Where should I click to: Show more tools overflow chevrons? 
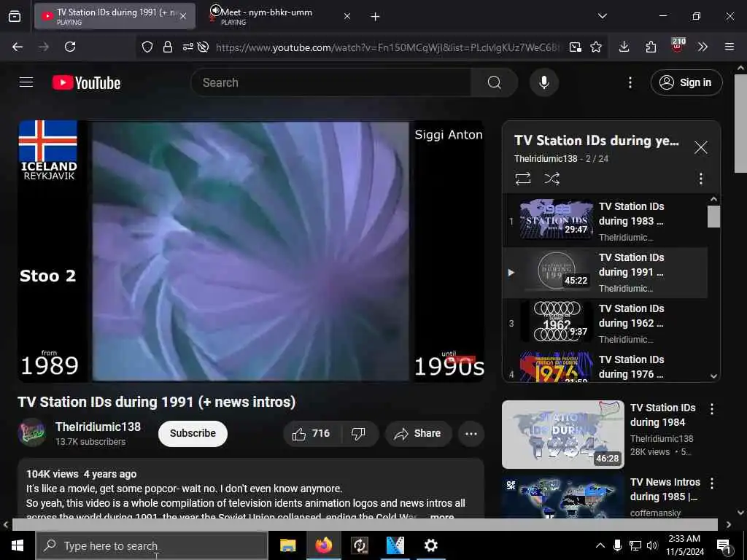coord(703,47)
